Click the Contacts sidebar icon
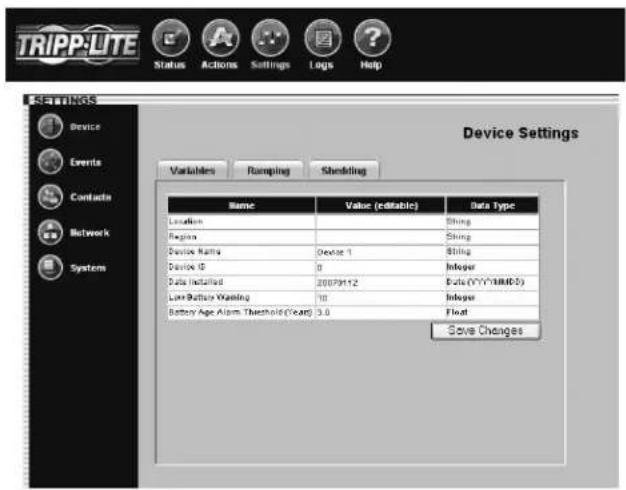 [x=50, y=197]
